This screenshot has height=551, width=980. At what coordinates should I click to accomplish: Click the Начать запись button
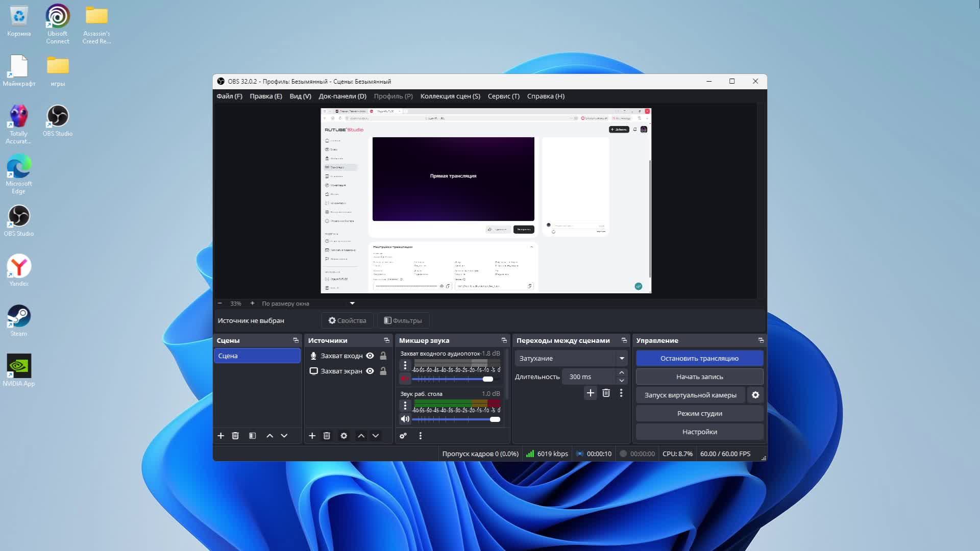click(699, 377)
